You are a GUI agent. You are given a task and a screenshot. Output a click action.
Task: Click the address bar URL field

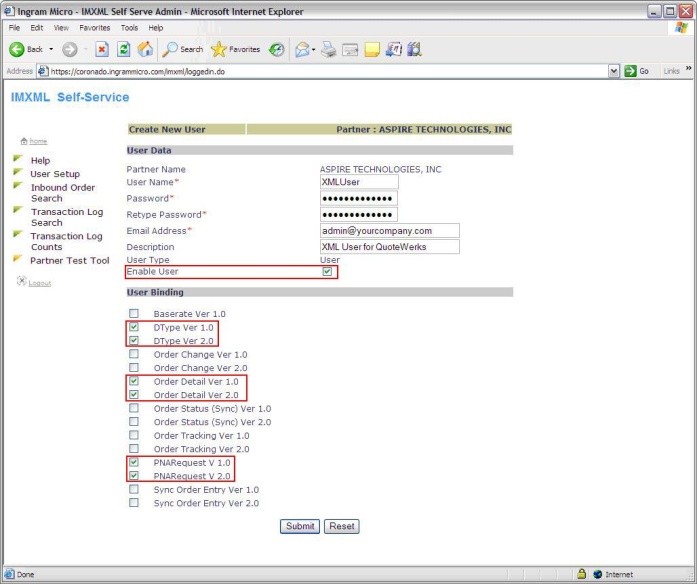click(x=323, y=71)
